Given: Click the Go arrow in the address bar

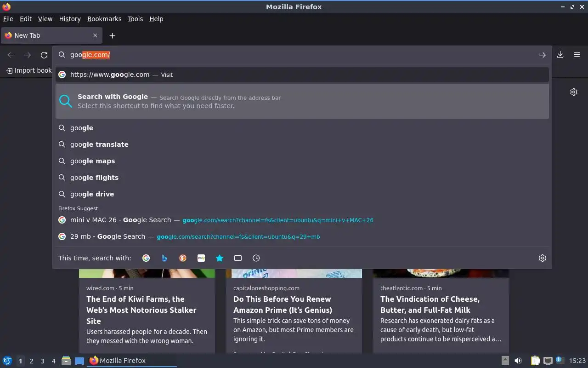Looking at the screenshot, I should (x=543, y=55).
